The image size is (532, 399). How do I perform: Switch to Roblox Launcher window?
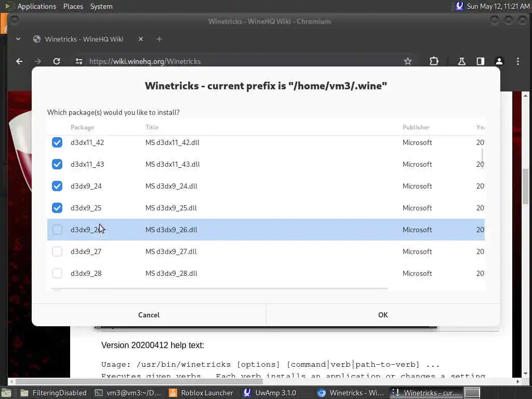(x=202, y=393)
